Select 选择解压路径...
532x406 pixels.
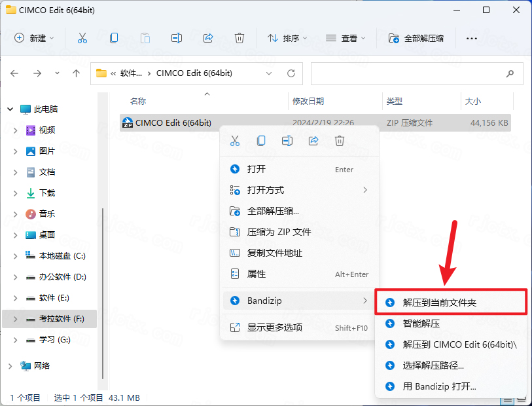[451, 365]
